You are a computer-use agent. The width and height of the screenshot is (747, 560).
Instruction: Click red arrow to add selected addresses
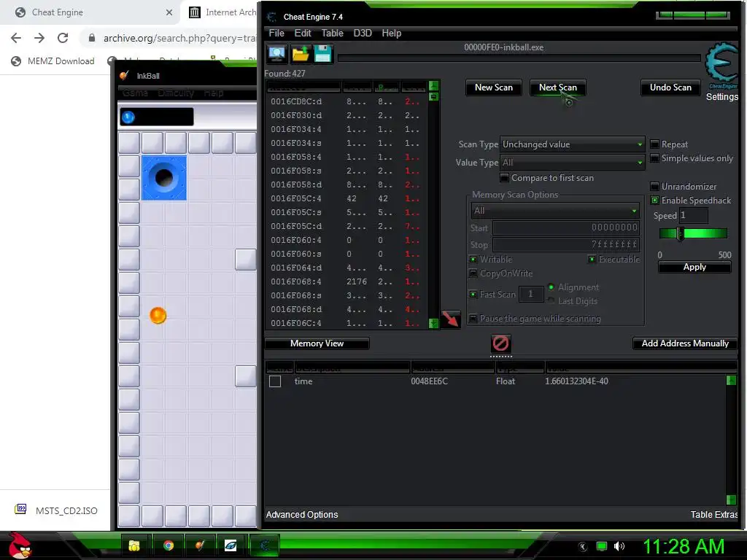[450, 319]
